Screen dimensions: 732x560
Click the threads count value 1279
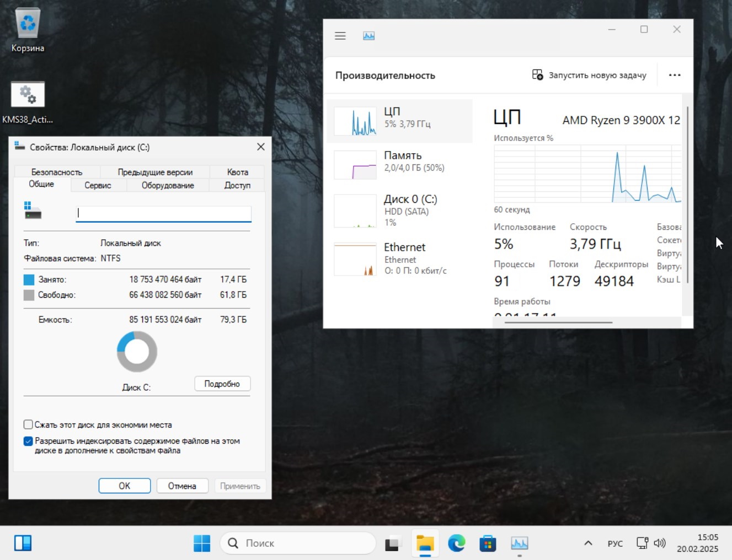pyautogui.click(x=565, y=281)
